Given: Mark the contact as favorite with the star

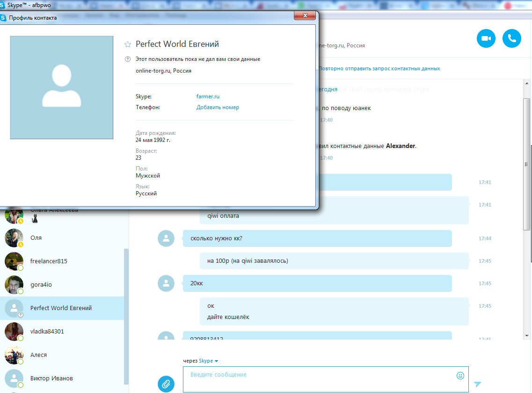Looking at the screenshot, I should tap(128, 44).
